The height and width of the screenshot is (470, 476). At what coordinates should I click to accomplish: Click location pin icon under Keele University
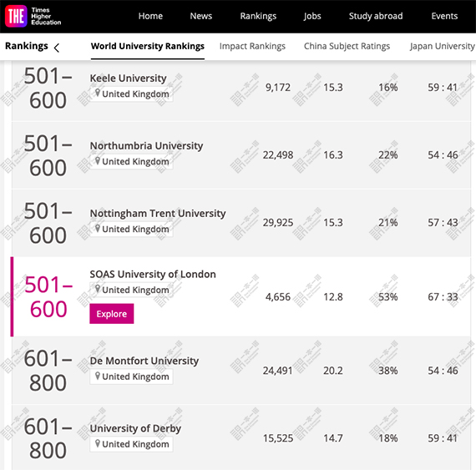click(x=98, y=93)
